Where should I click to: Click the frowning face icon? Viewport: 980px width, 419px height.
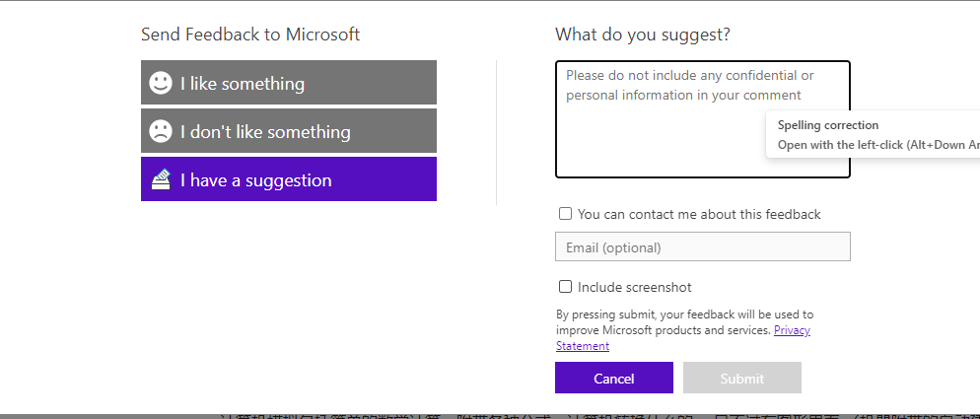point(161,131)
